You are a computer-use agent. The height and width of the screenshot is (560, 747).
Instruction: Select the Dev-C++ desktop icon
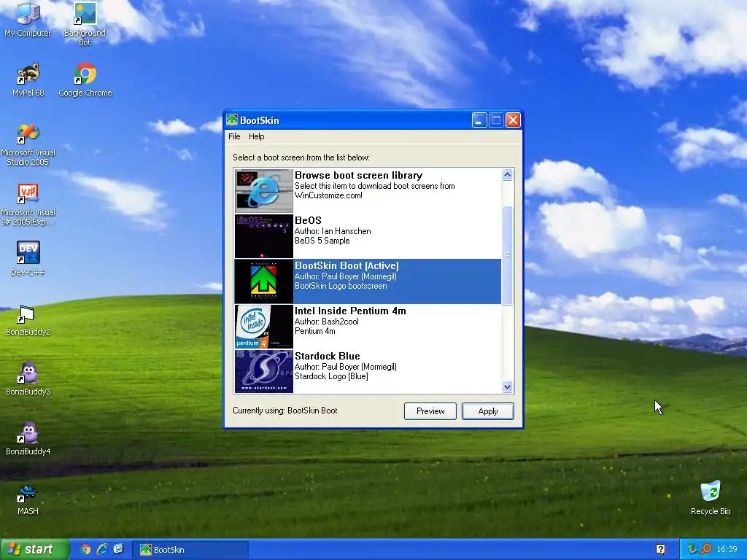click(x=28, y=259)
